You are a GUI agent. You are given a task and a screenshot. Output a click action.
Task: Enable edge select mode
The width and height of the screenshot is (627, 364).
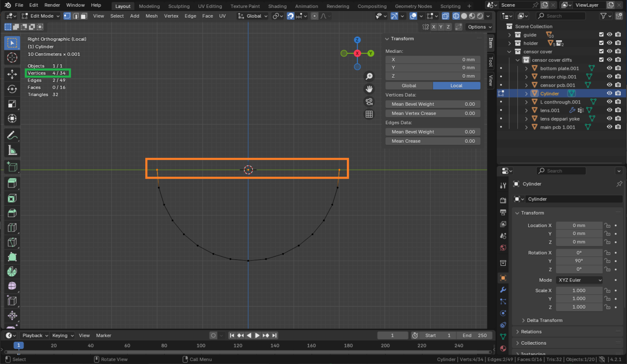click(75, 16)
